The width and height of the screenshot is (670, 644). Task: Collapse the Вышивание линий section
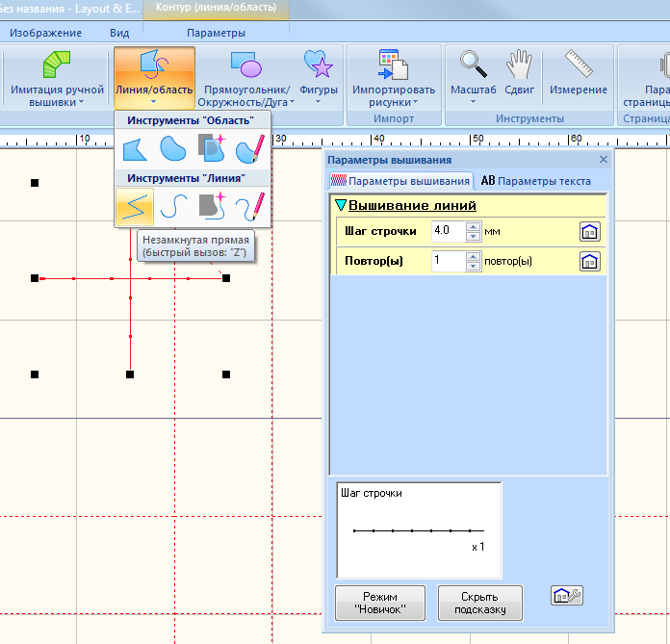(x=340, y=205)
